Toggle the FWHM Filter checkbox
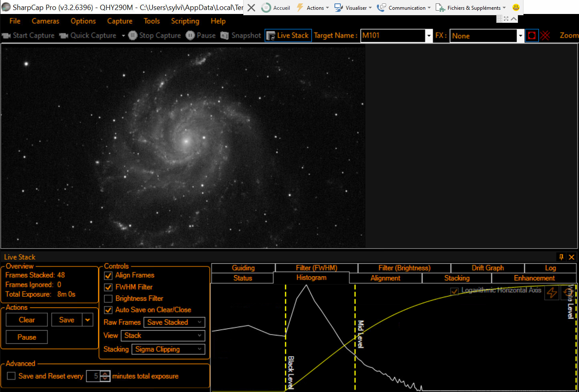This screenshot has height=392, width=579. [108, 287]
